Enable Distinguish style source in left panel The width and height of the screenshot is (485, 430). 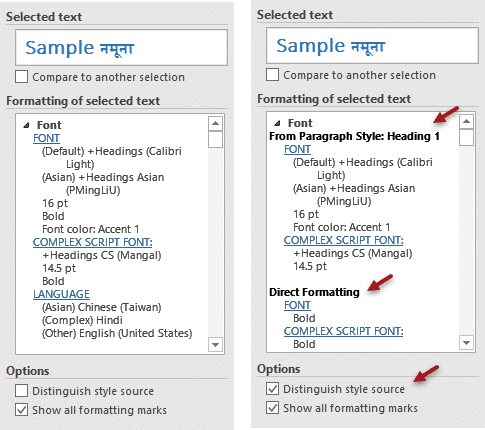[21, 391]
